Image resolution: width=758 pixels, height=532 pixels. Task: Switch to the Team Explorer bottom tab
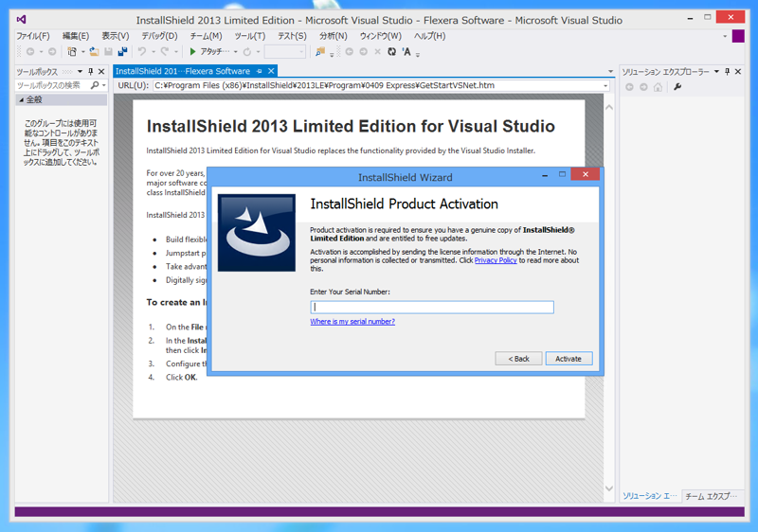click(x=712, y=496)
